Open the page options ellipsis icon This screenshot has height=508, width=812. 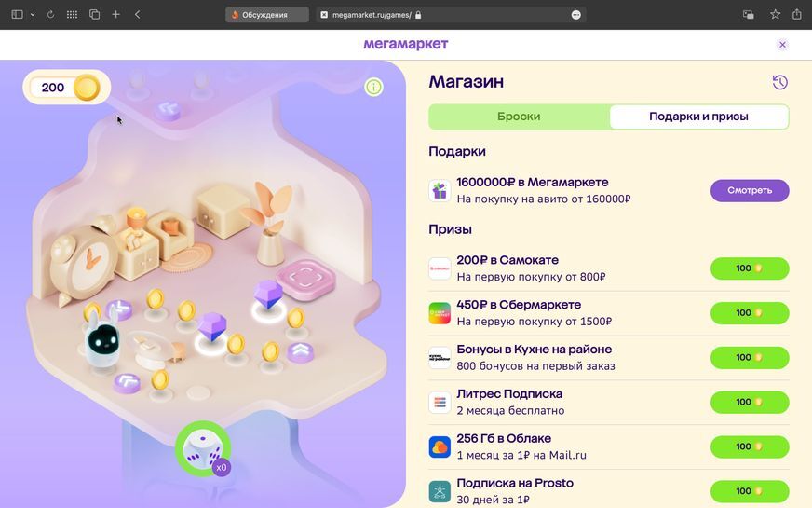coord(575,15)
